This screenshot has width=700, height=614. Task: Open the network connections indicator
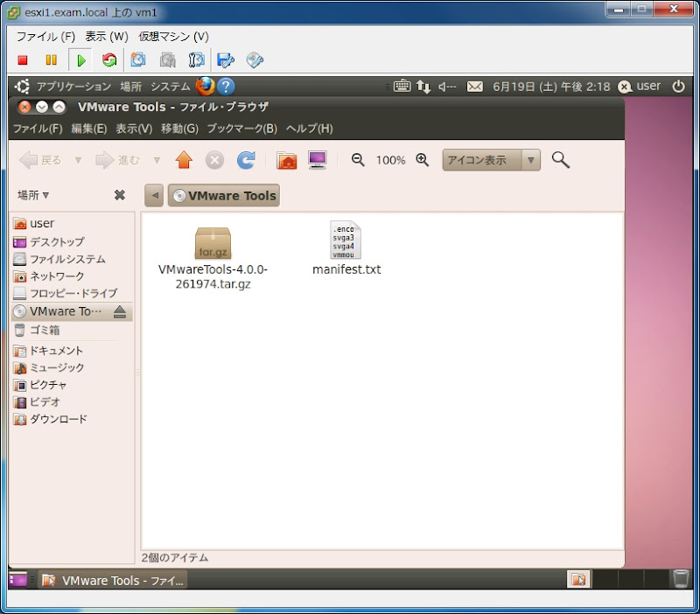click(423, 86)
